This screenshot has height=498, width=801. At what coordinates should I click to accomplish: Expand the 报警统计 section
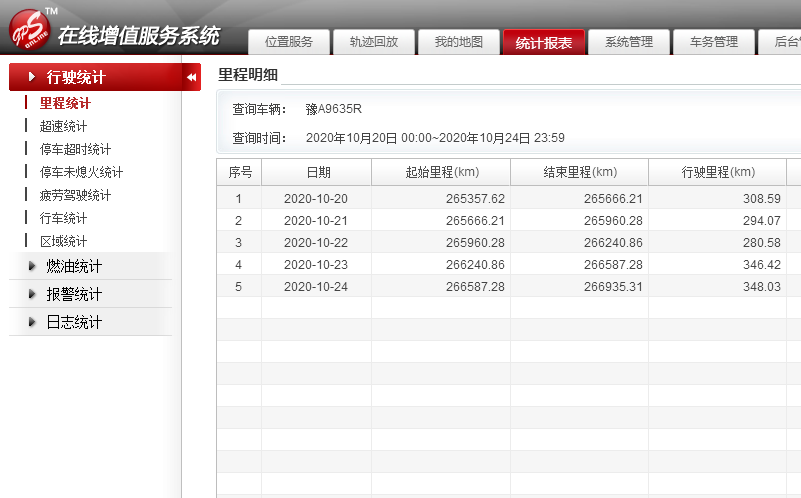click(74, 294)
